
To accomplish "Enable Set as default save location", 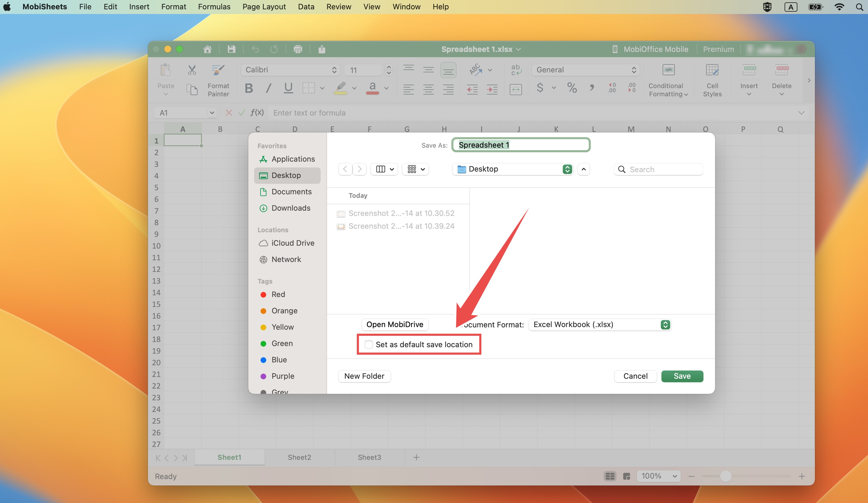I will click(x=368, y=345).
